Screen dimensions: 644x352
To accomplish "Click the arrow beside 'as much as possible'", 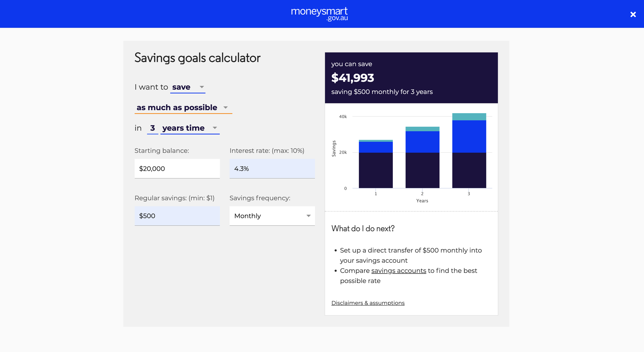I will (x=225, y=108).
